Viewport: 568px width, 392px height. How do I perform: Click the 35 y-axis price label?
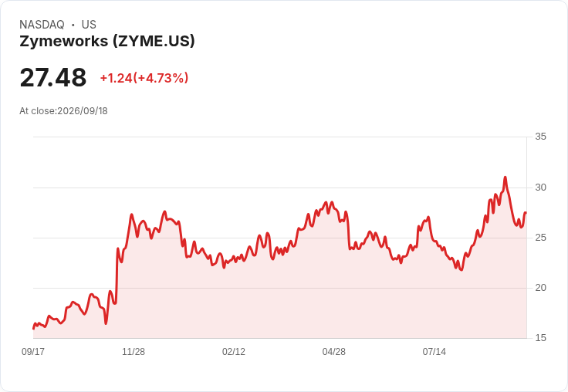point(540,137)
